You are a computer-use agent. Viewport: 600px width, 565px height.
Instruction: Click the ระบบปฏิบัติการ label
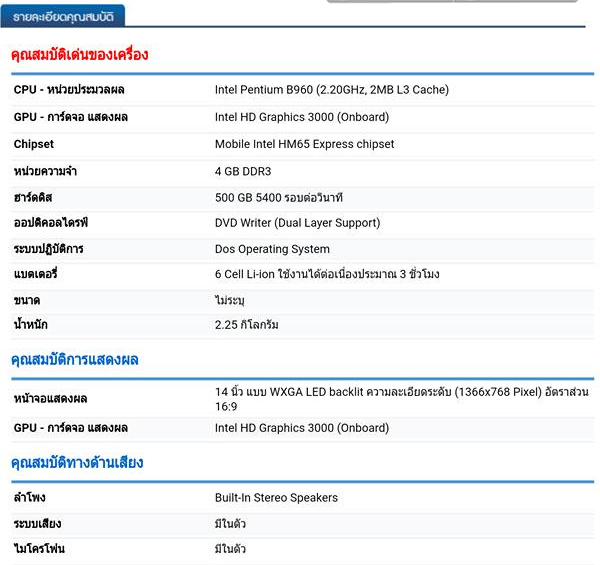point(49,249)
